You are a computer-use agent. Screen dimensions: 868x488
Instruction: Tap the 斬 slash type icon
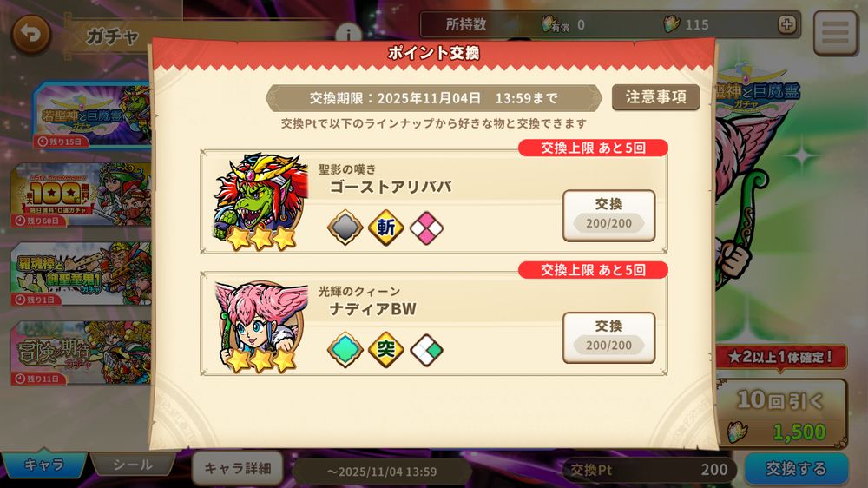386,228
